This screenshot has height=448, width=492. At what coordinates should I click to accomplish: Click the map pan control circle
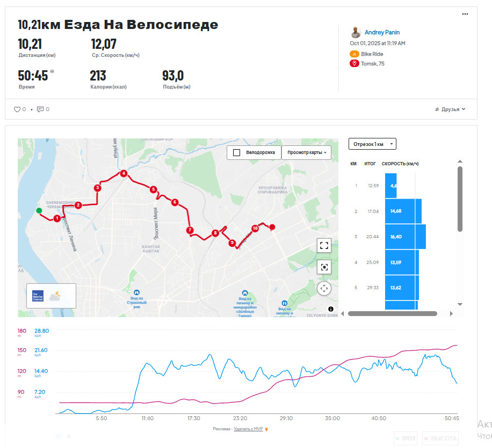(x=324, y=288)
